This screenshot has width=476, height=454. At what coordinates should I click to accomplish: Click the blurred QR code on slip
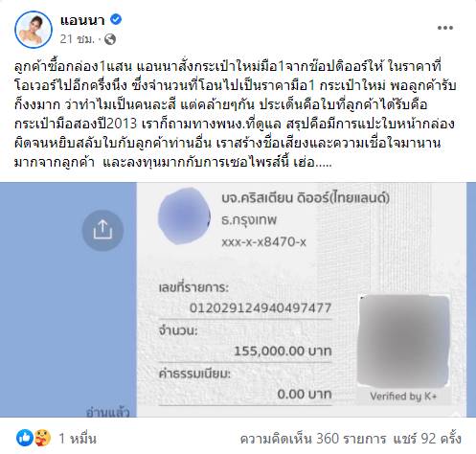404,341
